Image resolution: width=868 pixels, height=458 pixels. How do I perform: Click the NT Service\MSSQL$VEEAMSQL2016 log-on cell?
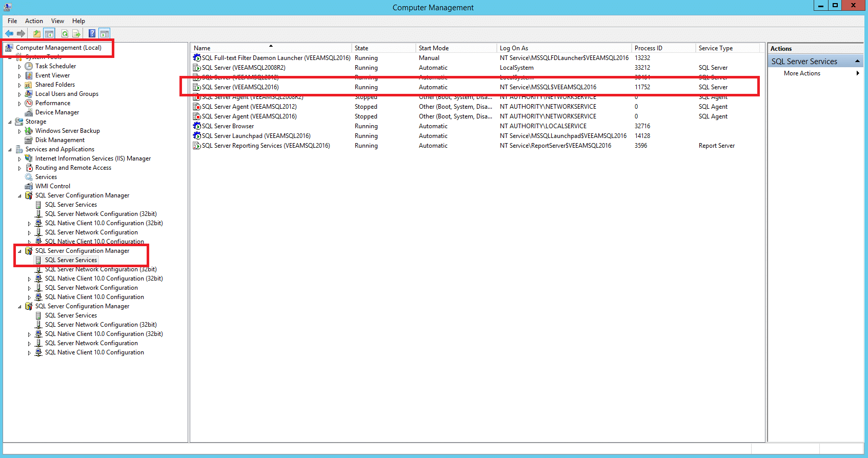pyautogui.click(x=548, y=87)
